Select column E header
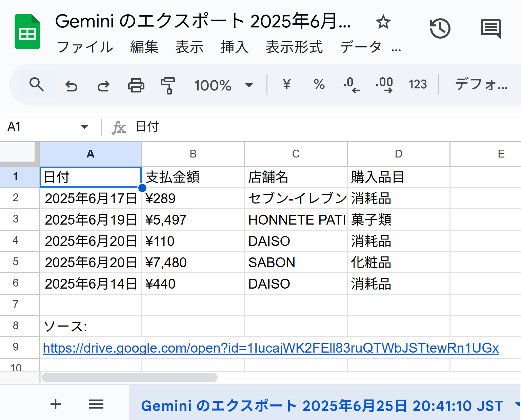 click(486, 154)
